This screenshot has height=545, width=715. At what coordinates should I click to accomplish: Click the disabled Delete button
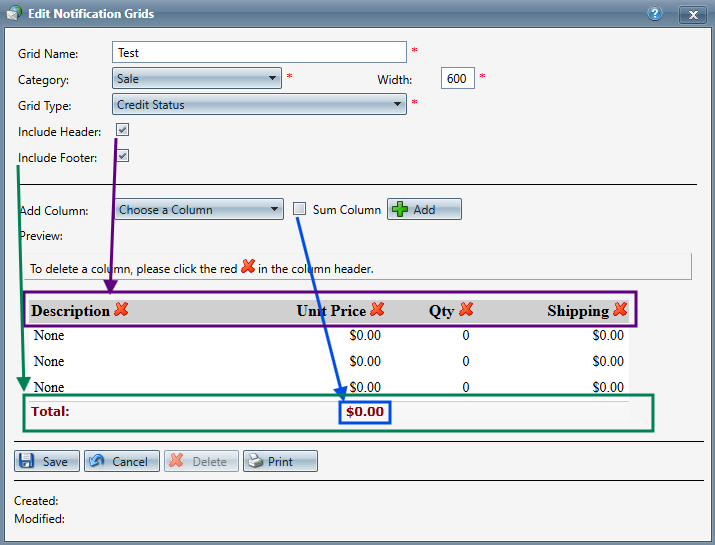pyautogui.click(x=201, y=461)
